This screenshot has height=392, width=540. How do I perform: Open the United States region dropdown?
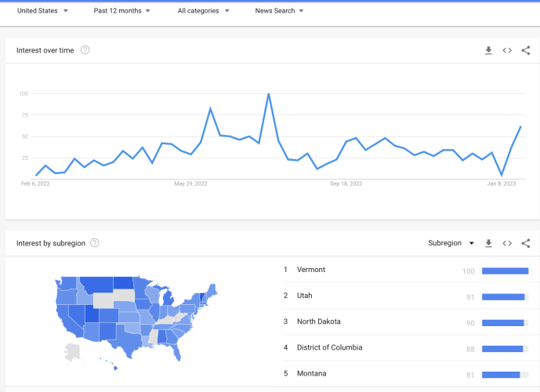coord(42,11)
